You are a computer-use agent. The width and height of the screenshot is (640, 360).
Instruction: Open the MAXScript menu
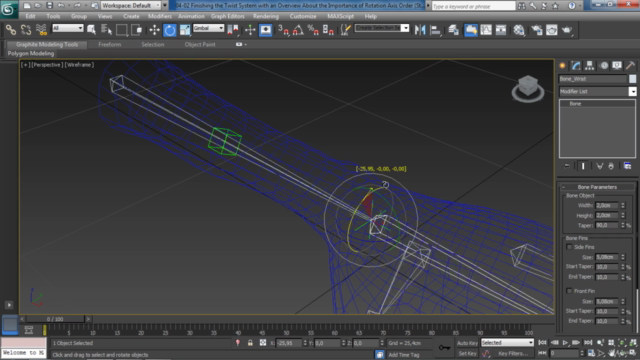(x=340, y=16)
